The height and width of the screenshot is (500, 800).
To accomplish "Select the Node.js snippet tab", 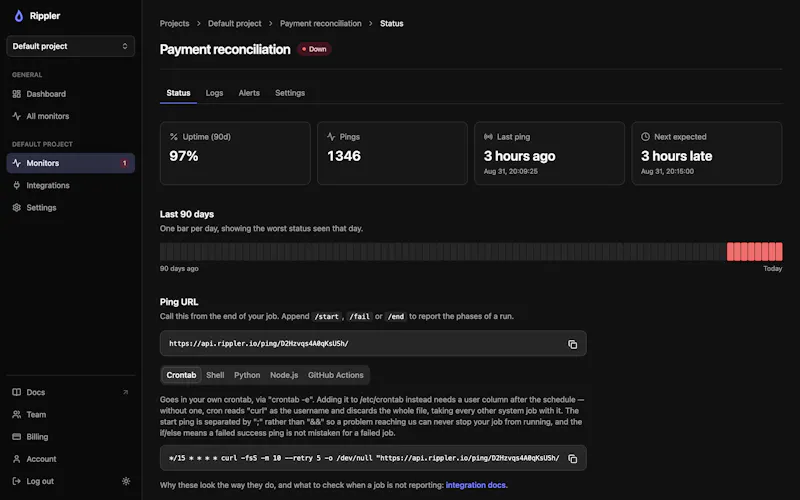I will [284, 375].
